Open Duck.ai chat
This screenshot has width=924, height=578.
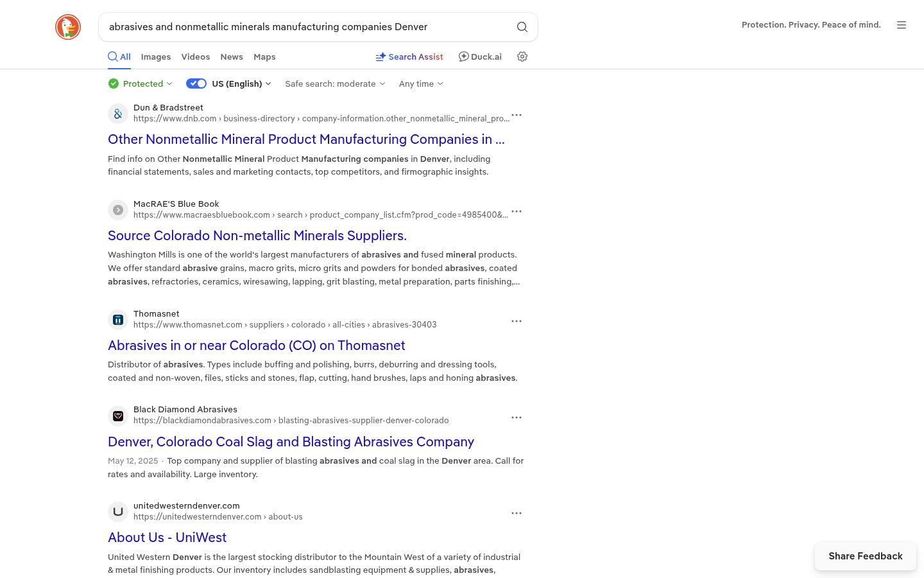pyautogui.click(x=480, y=57)
